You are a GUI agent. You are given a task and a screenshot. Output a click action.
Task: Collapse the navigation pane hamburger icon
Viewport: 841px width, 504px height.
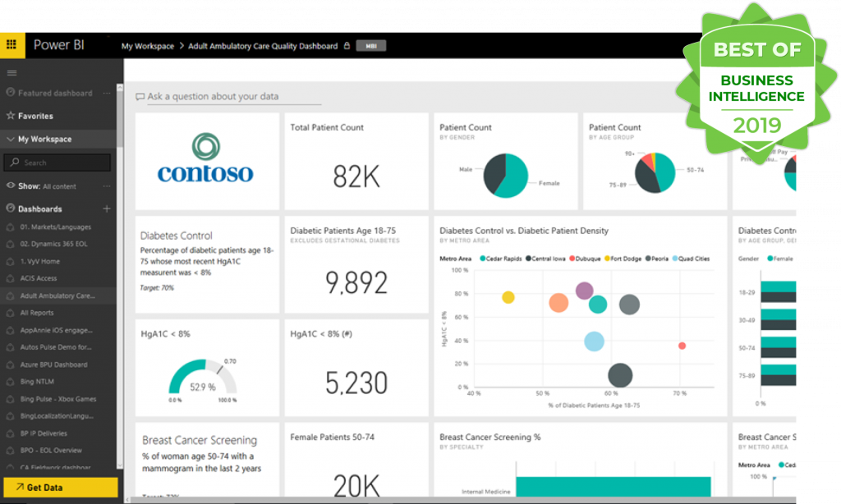point(11,73)
